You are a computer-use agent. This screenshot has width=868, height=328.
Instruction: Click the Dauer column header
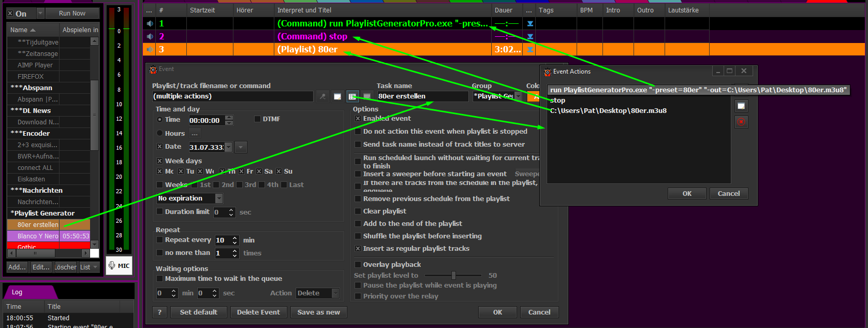[x=507, y=10]
